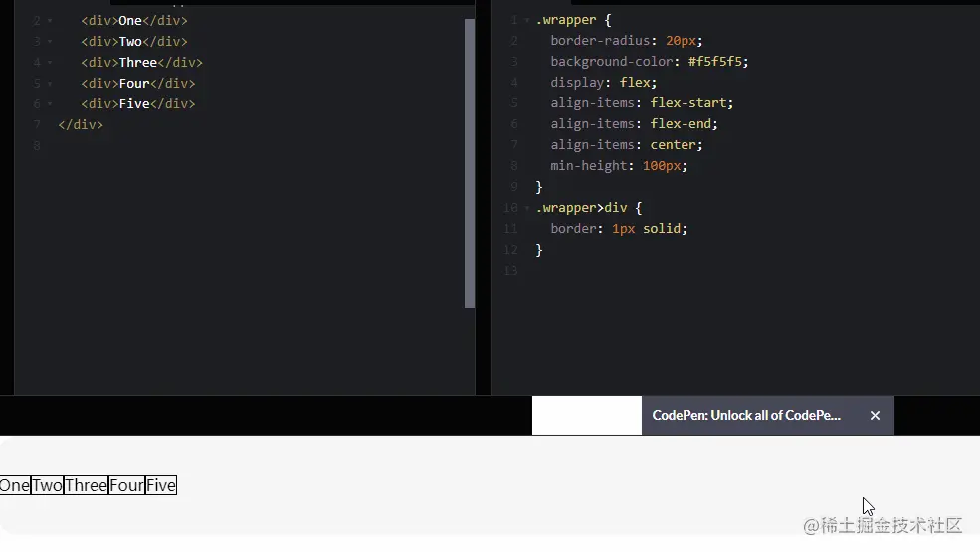The width and height of the screenshot is (980, 552).
Task: Click the '.wrapper>div {' selector text
Action: coord(589,208)
